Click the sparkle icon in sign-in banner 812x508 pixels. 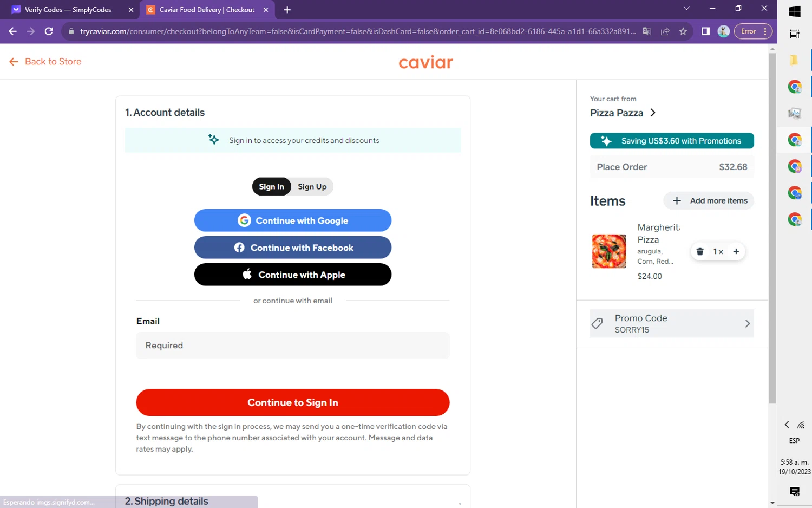[214, 140]
